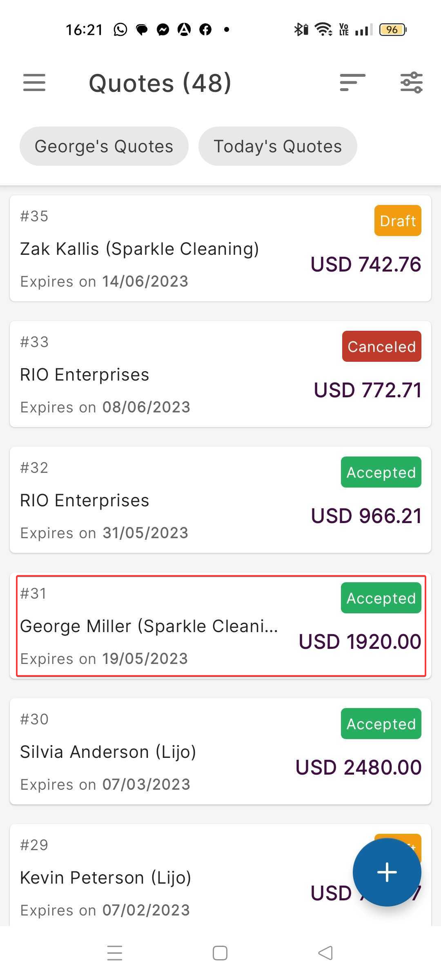
Task: Open Android recent apps button
Action: coord(115,953)
